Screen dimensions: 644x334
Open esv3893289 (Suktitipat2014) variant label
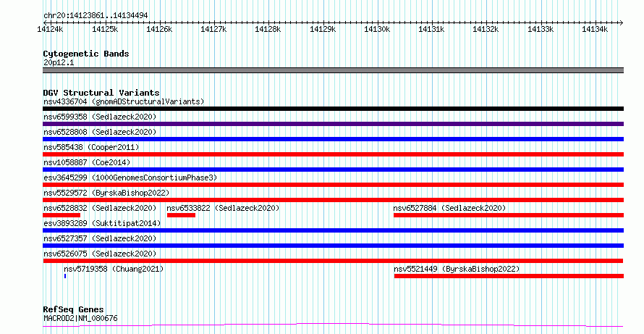click(102, 223)
